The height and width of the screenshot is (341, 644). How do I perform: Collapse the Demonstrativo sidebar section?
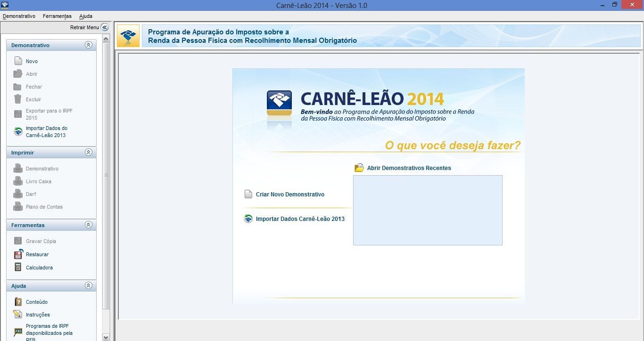[88, 45]
